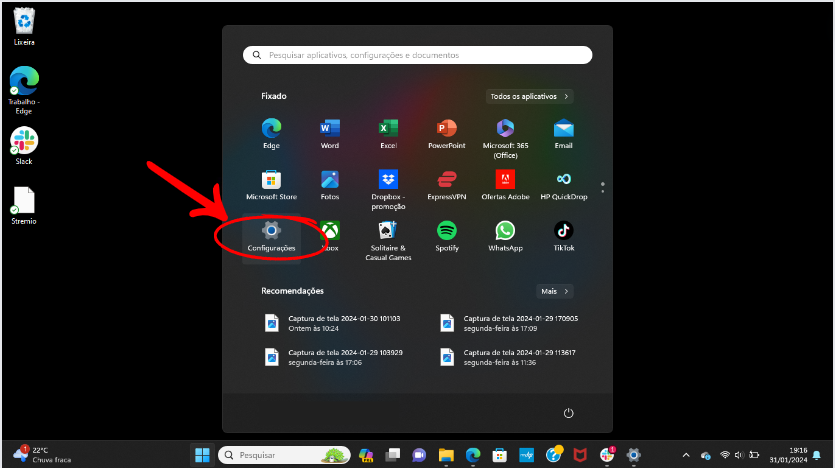Open the Email app
835x468 pixels.
point(563,134)
